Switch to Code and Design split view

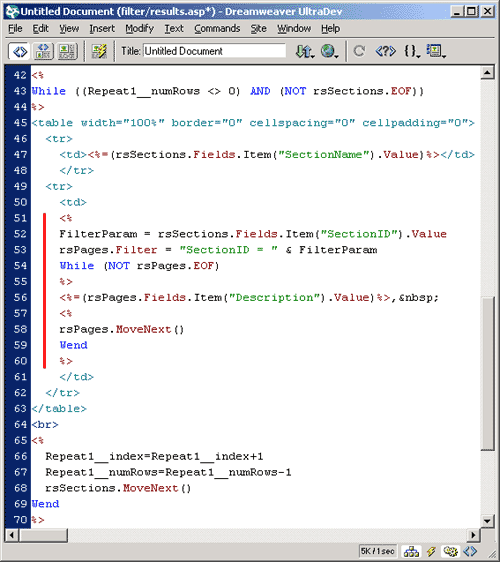[x=43, y=52]
